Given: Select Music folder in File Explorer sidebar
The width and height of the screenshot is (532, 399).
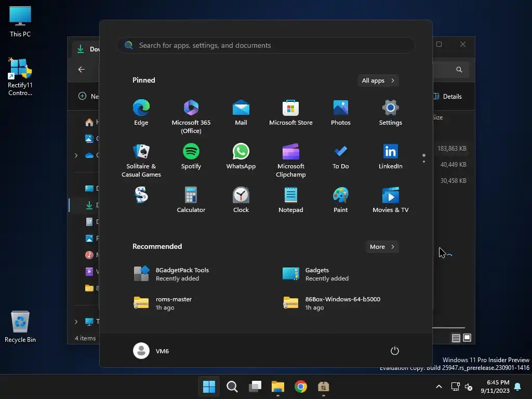Looking at the screenshot, I should click(x=91, y=255).
